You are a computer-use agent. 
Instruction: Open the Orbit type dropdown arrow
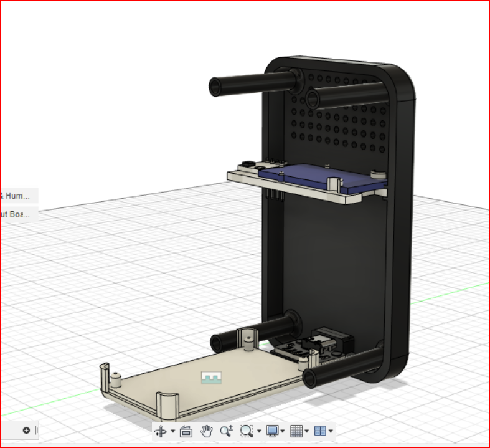click(173, 431)
